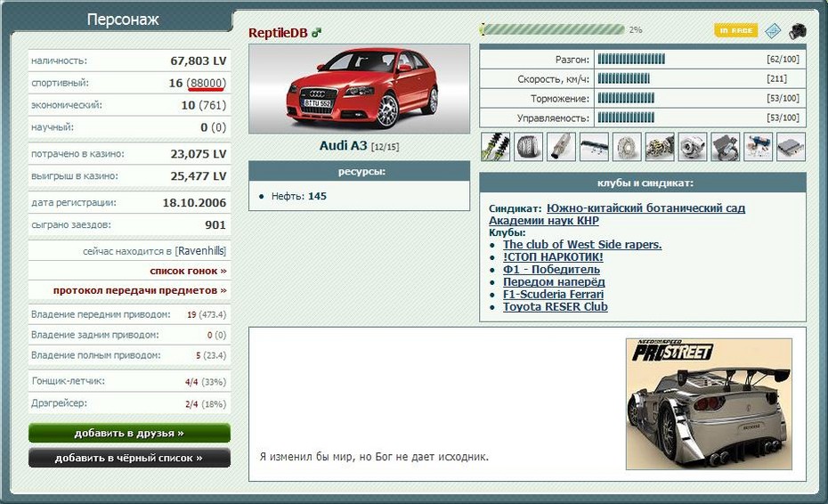Open the Ф1 - Победитель club link
The image size is (828, 504).
click(551, 270)
